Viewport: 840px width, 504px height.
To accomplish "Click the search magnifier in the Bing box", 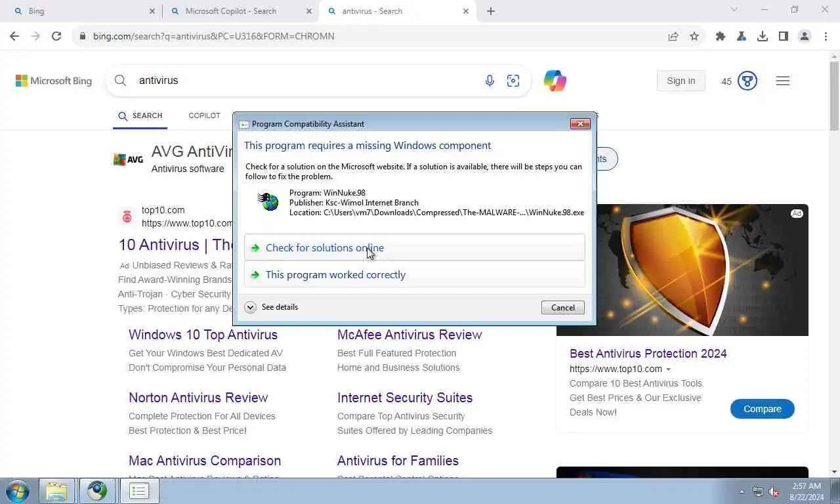I will [x=120, y=81].
